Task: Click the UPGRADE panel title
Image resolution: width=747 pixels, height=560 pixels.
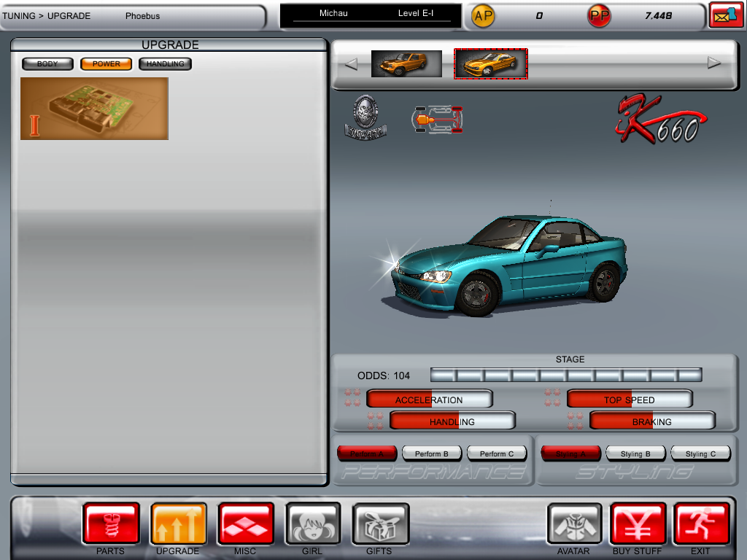Action: [170, 44]
